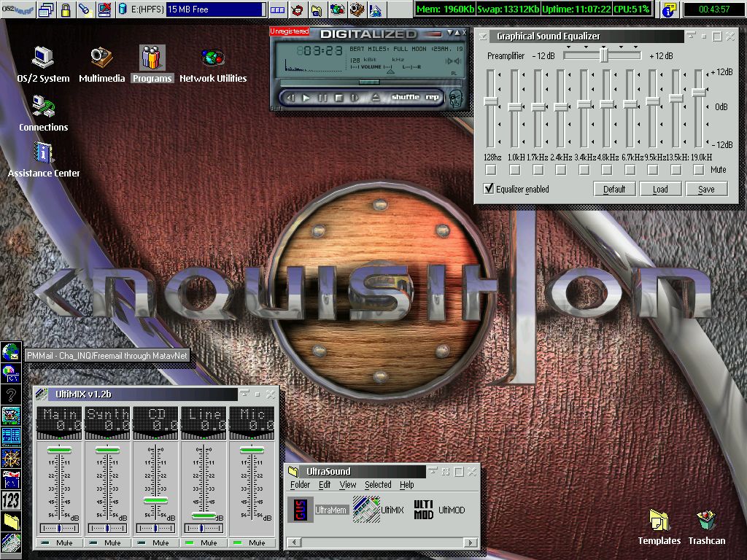Click the Save button in the equalizer
This screenshot has height=560, width=747.
706,189
